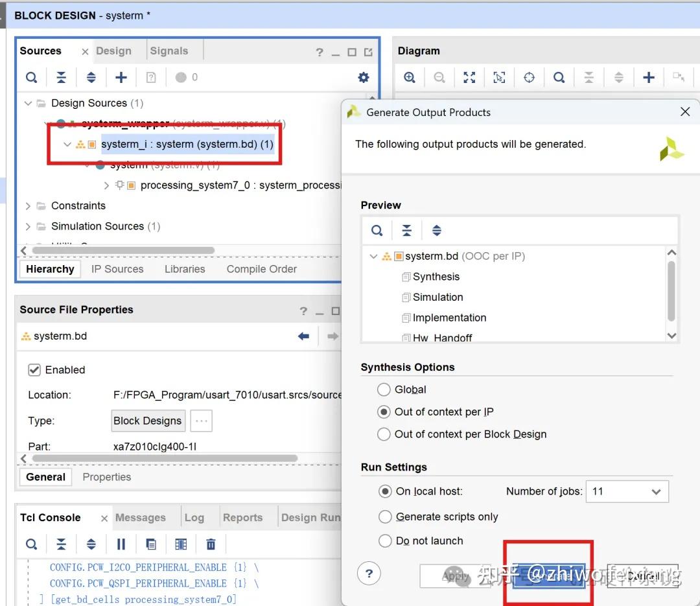Click Add Sources plus icon
Image resolution: width=700 pixels, height=606 pixels.
pos(121,77)
